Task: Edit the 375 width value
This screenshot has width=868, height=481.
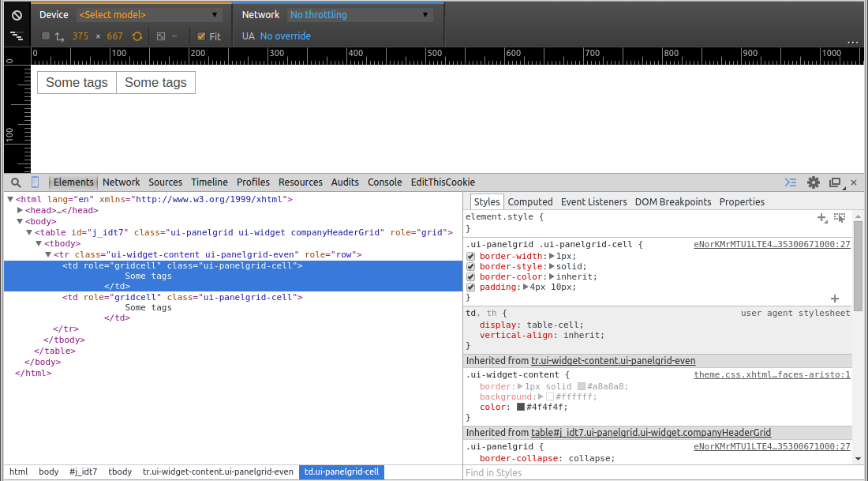Action: click(80, 36)
